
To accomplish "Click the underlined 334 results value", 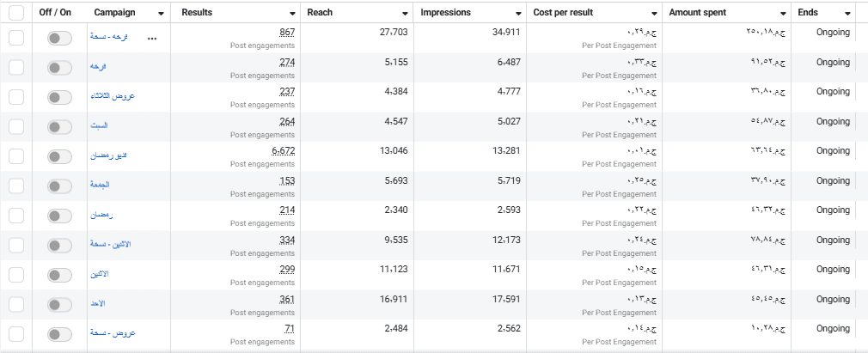I will point(287,240).
